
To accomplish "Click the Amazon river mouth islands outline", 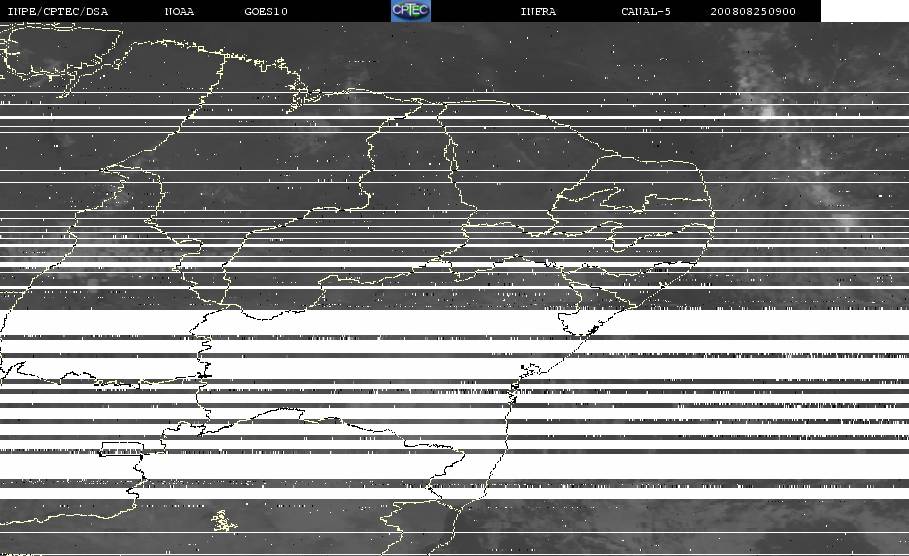I will click(301, 93).
